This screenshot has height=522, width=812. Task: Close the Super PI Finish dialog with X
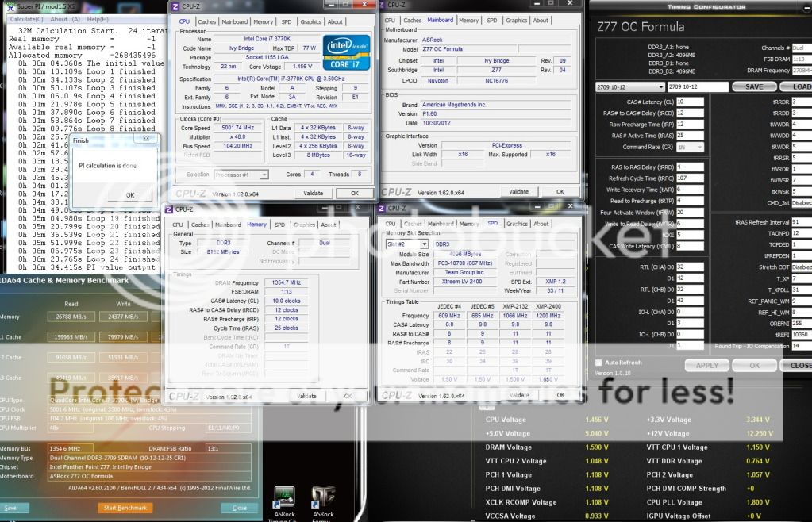[146, 139]
